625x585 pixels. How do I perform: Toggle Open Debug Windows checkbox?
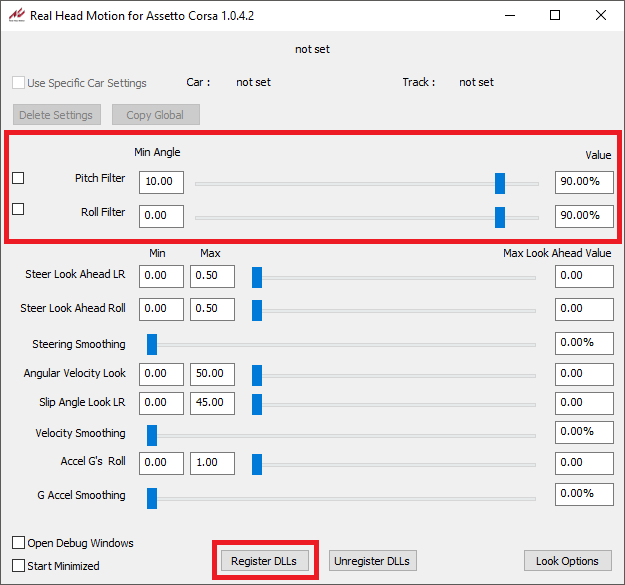[19, 543]
